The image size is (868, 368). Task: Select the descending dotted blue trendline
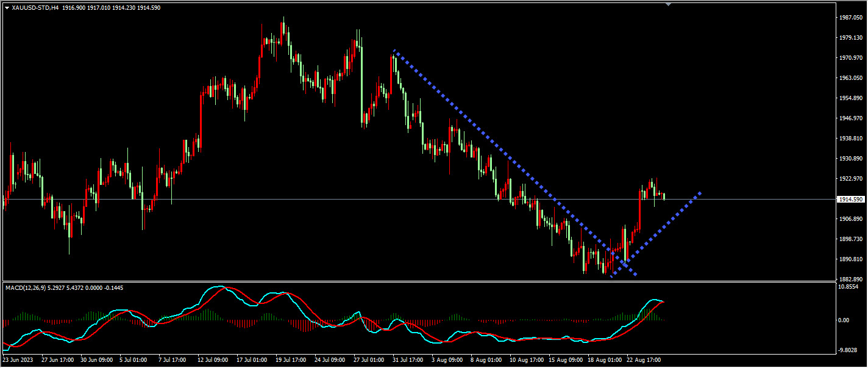click(515, 162)
